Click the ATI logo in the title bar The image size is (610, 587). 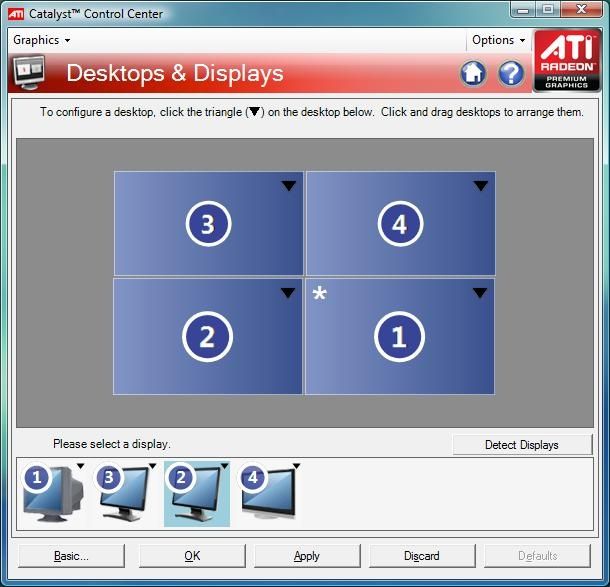[16, 14]
